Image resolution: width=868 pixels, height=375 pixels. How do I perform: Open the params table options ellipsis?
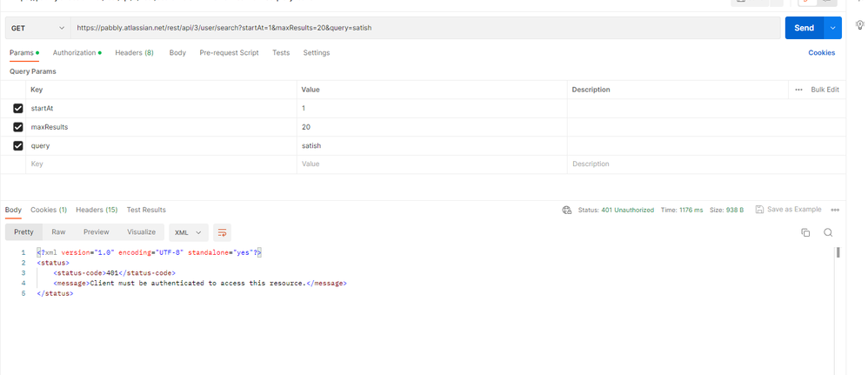point(798,90)
